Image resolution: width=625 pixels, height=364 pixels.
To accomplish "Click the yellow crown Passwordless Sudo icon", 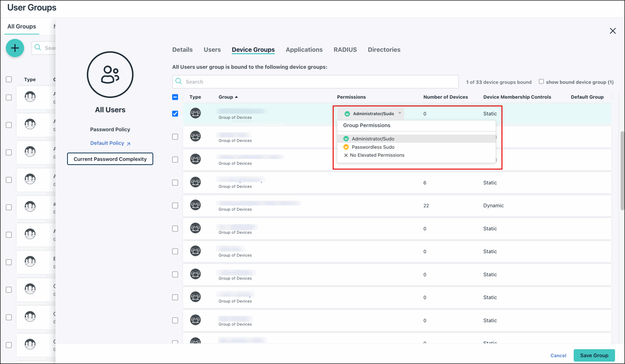I will click(x=346, y=147).
